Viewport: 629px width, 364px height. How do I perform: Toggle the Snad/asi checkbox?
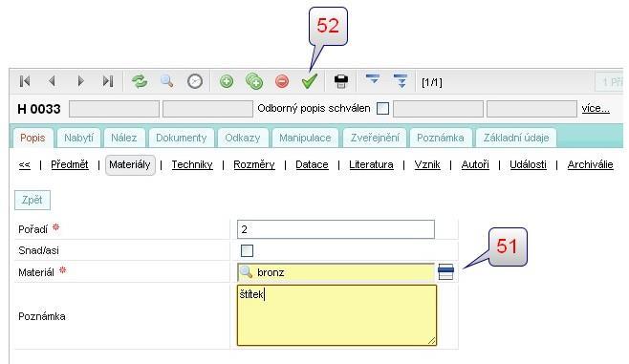click(247, 250)
